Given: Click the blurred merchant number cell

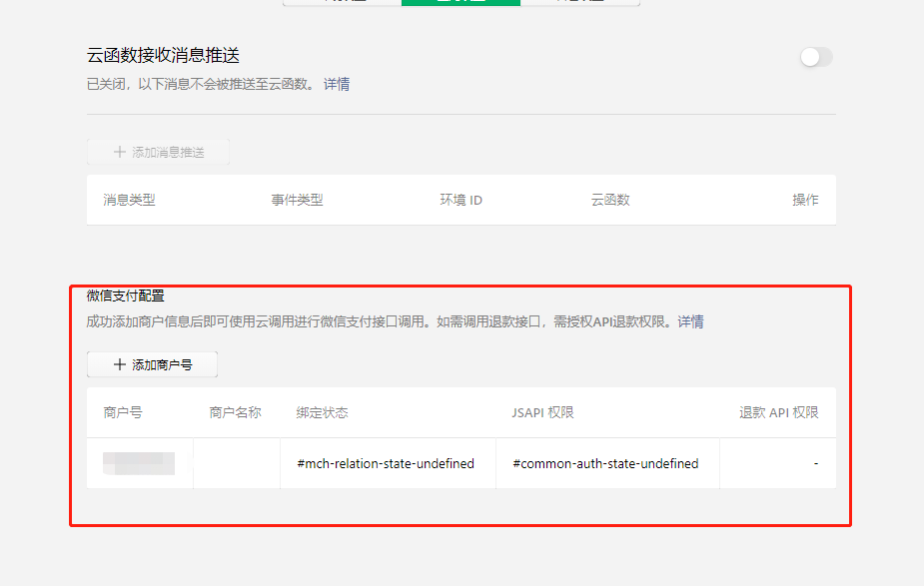Looking at the screenshot, I should point(139,463).
